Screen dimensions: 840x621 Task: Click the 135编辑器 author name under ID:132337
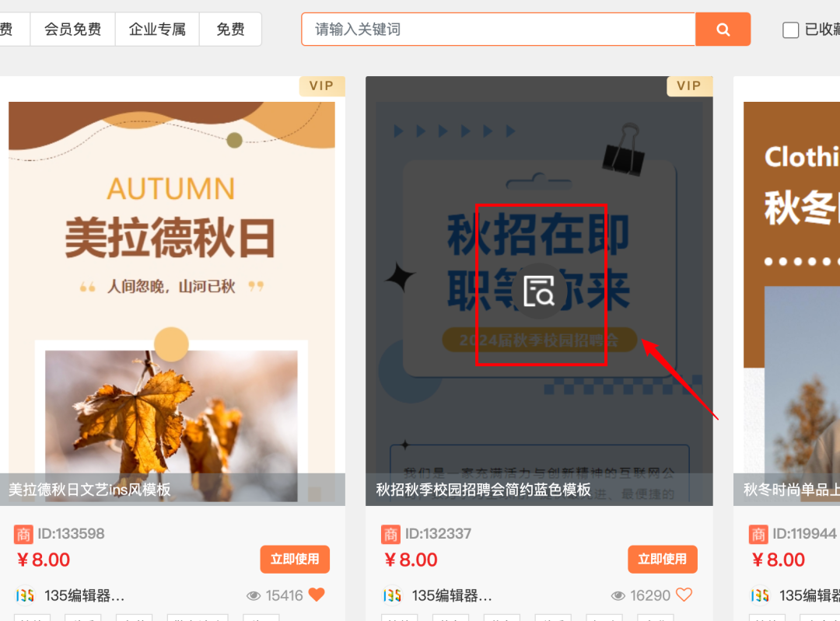pos(452,595)
